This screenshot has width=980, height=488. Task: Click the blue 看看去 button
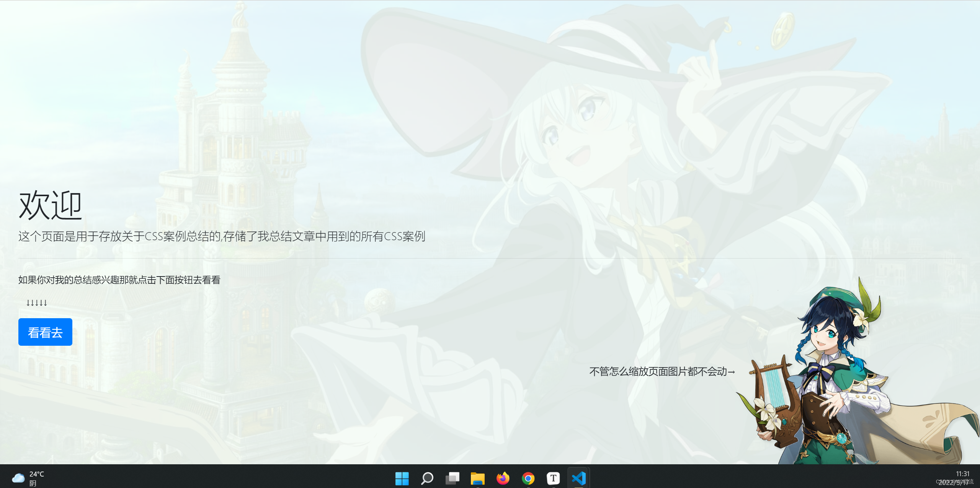(x=45, y=332)
